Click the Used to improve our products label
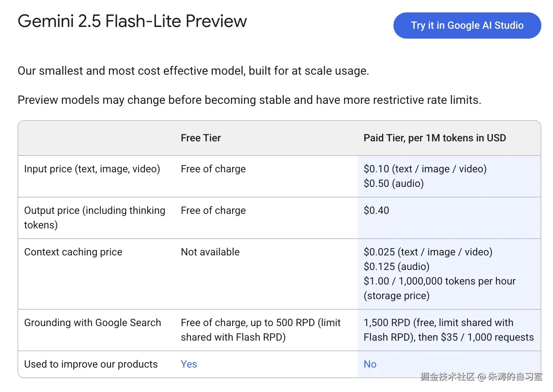Image resolution: width=553 pixels, height=392 pixels. [91, 364]
